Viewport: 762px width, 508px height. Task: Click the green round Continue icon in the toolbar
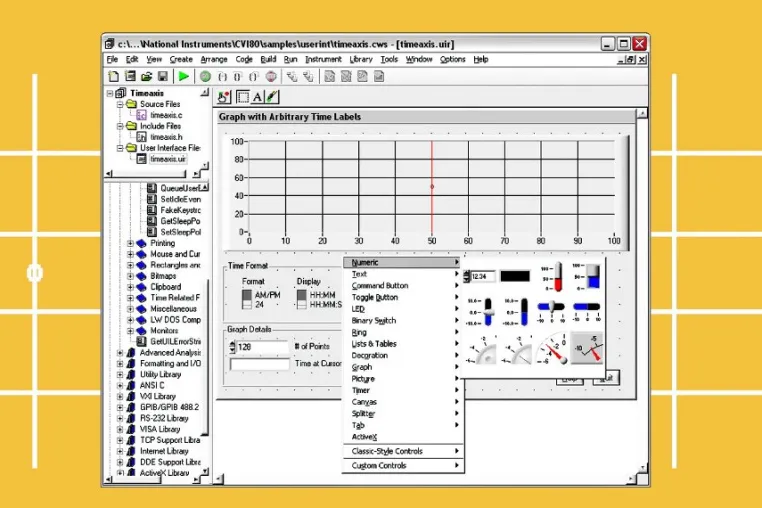[x=206, y=76]
